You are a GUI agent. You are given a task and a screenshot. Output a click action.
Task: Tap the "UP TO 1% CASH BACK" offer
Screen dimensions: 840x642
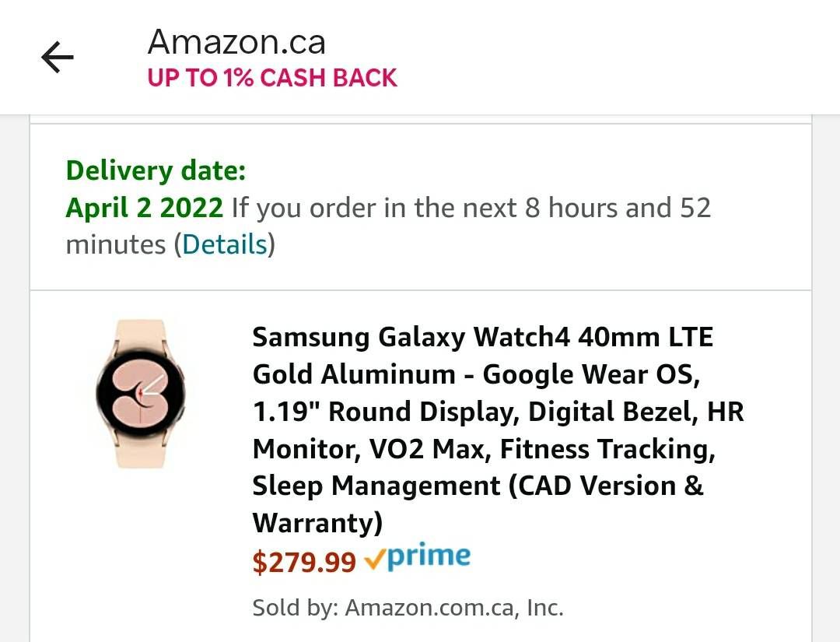click(272, 78)
